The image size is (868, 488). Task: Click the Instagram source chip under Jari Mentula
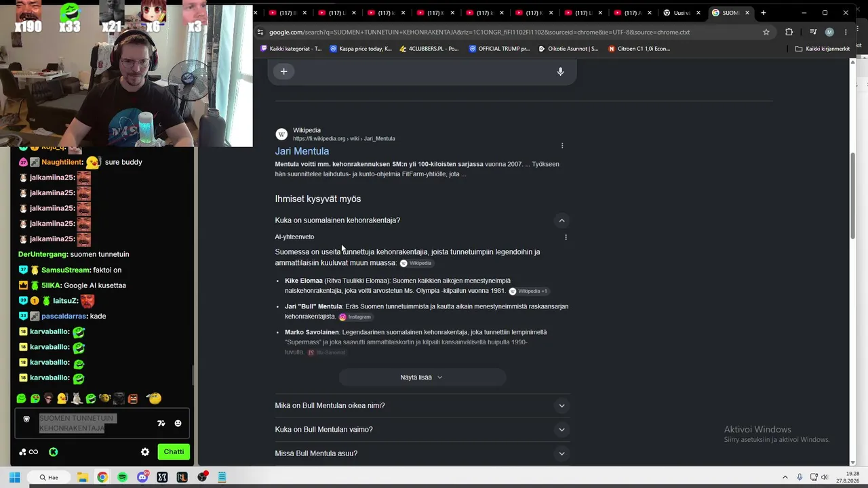pos(355,317)
